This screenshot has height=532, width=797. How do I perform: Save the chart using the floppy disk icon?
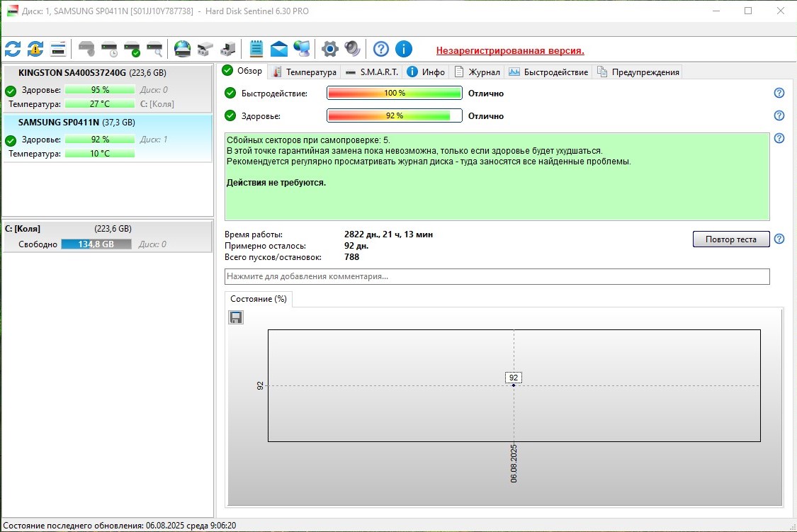tap(236, 317)
